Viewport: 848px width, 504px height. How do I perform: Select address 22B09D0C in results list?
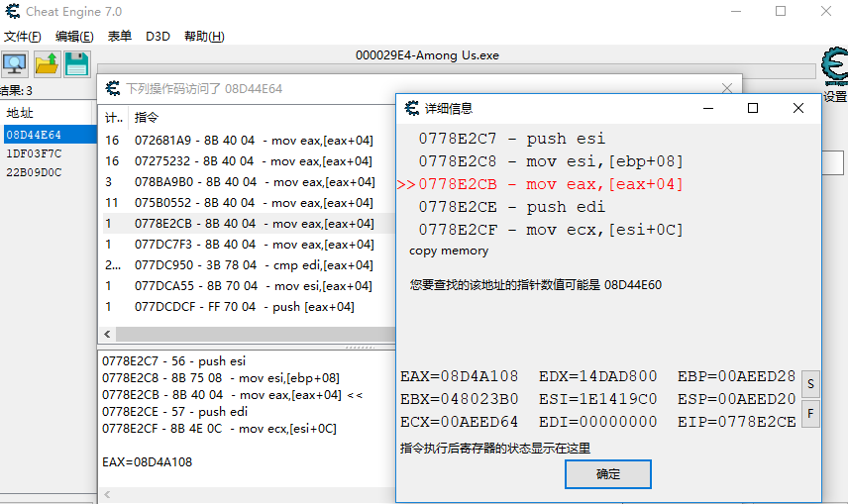coord(34,172)
